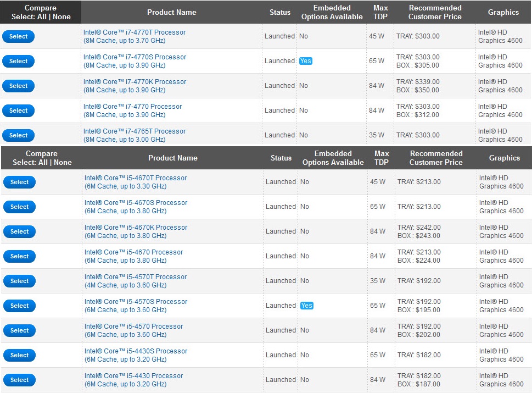This screenshot has width=532, height=393.
Task: Open Intel Core i7-4765T Processor link
Action: [x=135, y=136]
